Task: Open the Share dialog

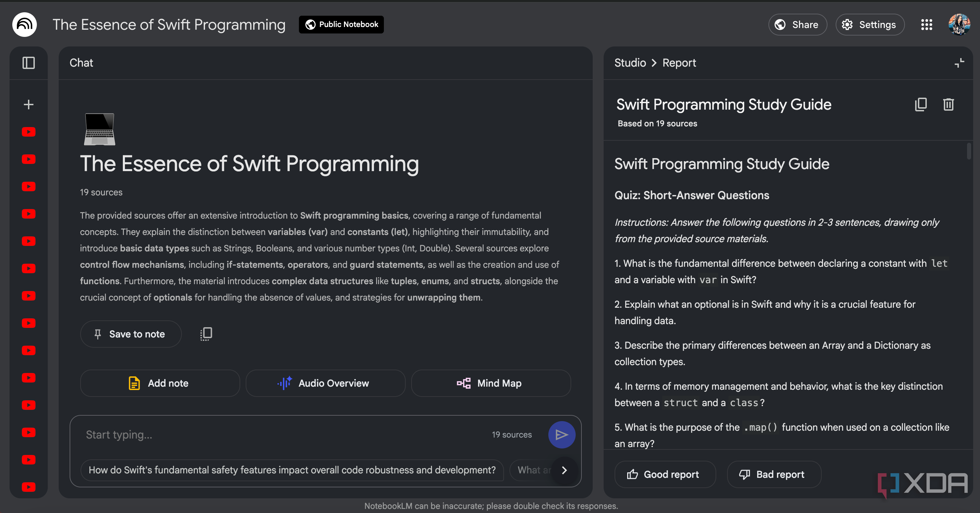Action: pos(797,25)
